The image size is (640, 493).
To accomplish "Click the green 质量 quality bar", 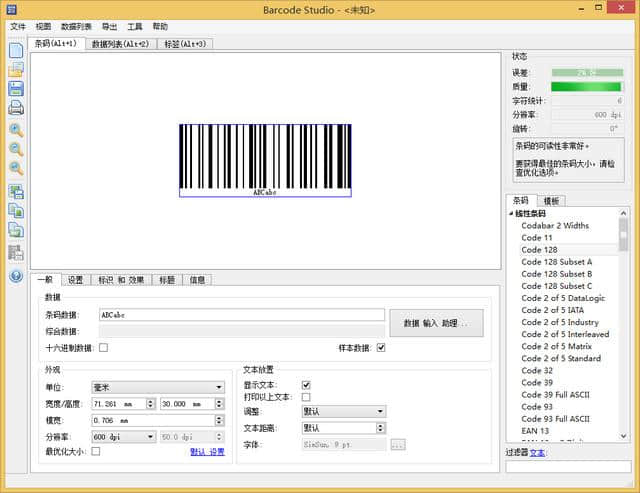I will tap(586, 87).
